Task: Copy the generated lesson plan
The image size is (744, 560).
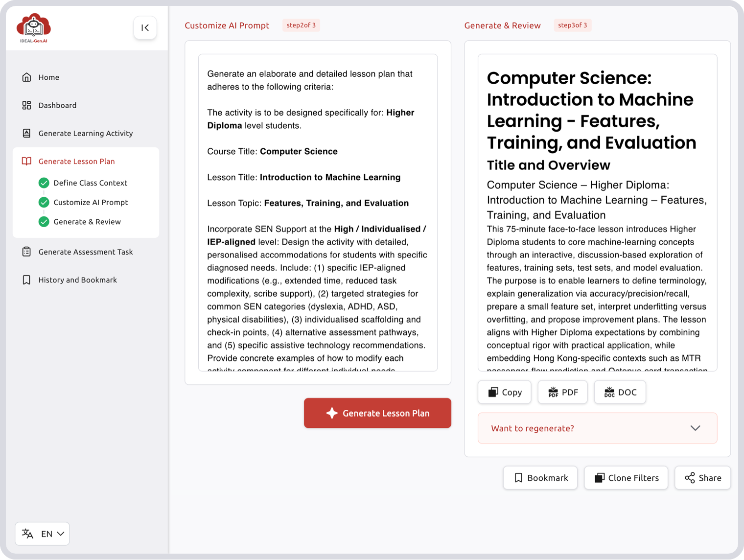Action: pyautogui.click(x=505, y=392)
